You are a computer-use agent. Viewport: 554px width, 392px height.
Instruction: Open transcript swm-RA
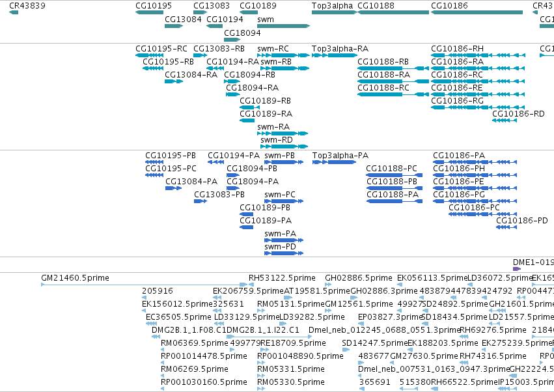(283, 133)
